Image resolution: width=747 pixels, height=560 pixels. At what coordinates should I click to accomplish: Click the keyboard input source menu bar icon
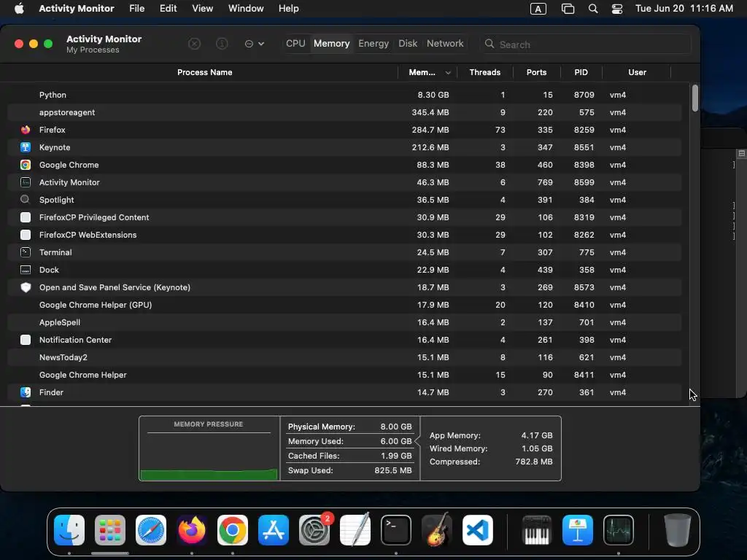[x=538, y=9]
